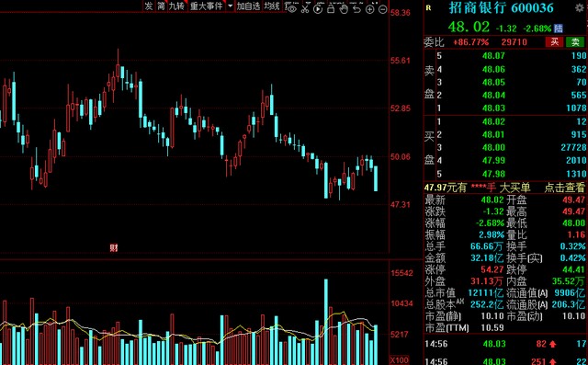Click the 47.97元有 large order notice
The height and width of the screenshot is (365, 588).
pyautogui.click(x=445, y=188)
